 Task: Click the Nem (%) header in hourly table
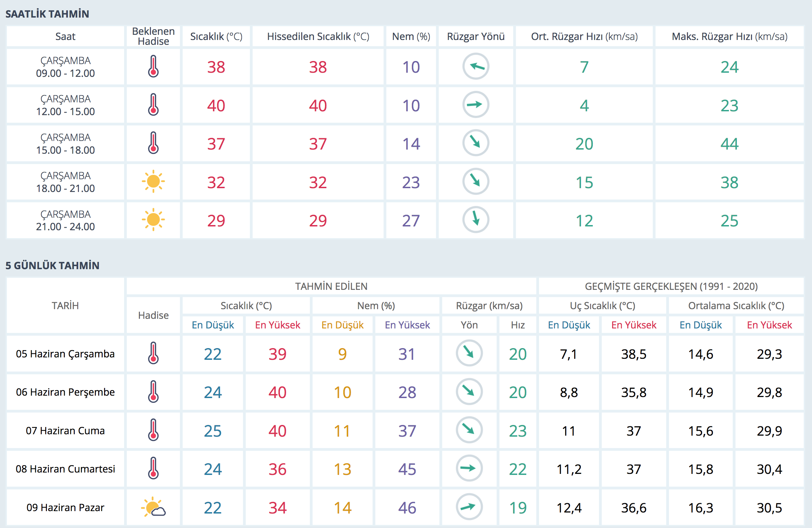[411, 37]
